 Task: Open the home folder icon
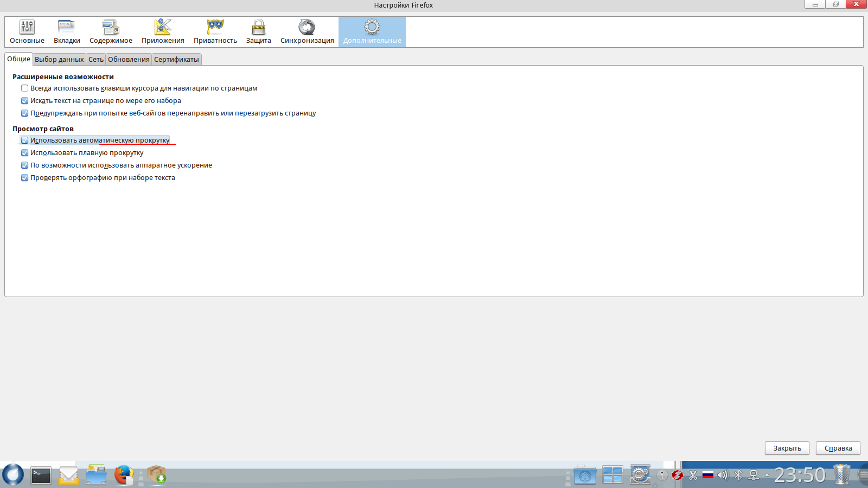pyautogui.click(x=585, y=476)
